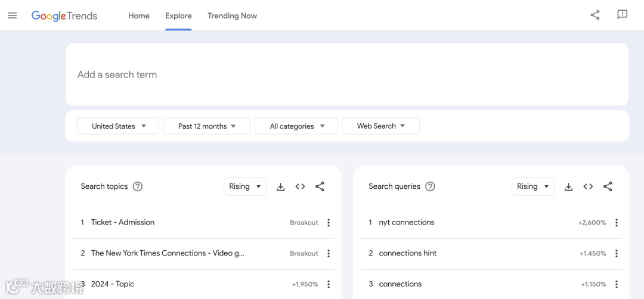Switch to Trending Now tab
This screenshot has height=299, width=644.
click(232, 16)
